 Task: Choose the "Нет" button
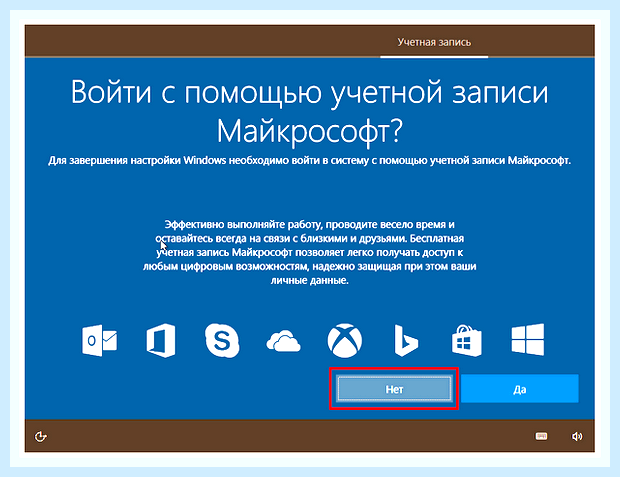tap(394, 389)
